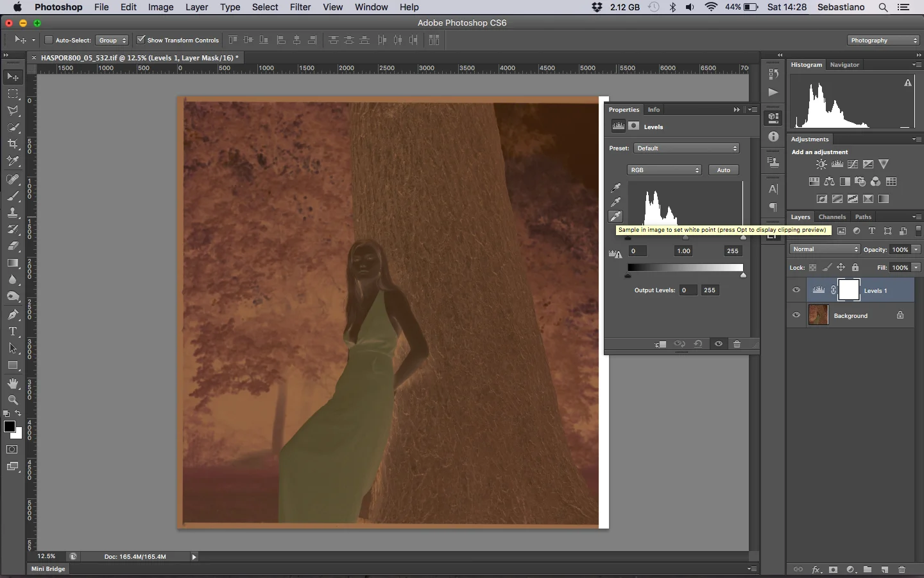The width and height of the screenshot is (924, 578).
Task: Select the Clone Stamp tool
Action: point(13,213)
